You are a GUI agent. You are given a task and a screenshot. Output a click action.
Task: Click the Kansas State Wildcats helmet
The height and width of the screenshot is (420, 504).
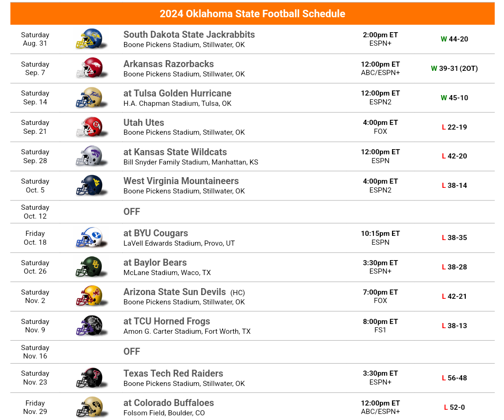click(x=91, y=156)
